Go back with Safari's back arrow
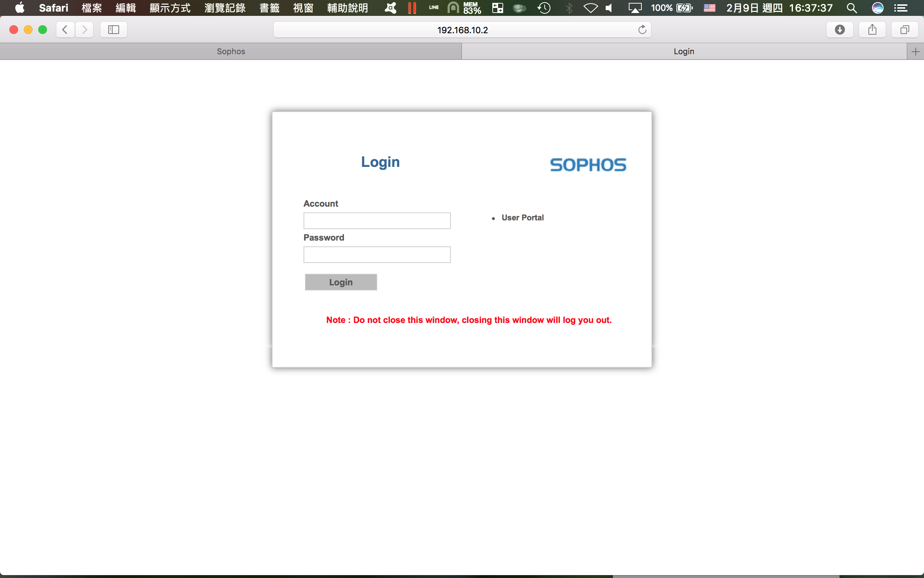The width and height of the screenshot is (924, 578). (x=65, y=29)
